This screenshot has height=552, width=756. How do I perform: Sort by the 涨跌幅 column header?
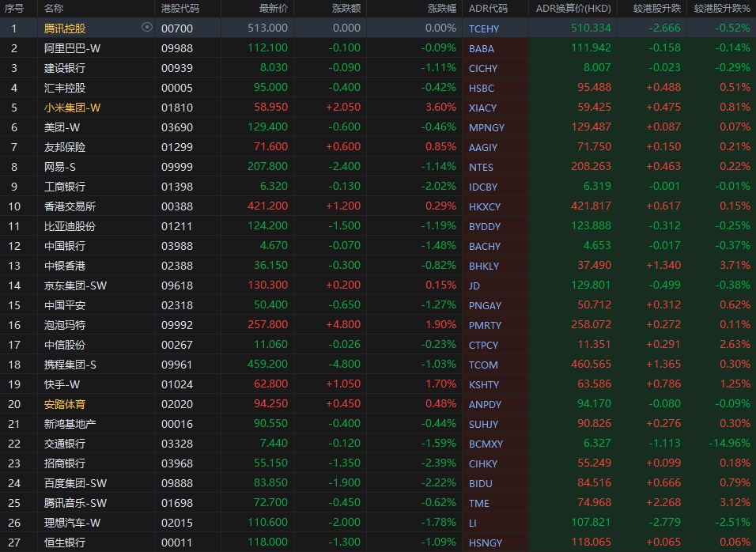[441, 8]
